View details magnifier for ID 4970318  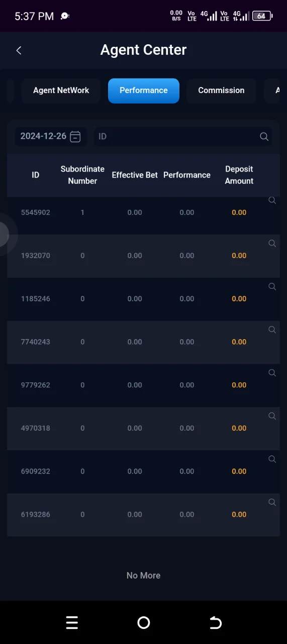272,416
